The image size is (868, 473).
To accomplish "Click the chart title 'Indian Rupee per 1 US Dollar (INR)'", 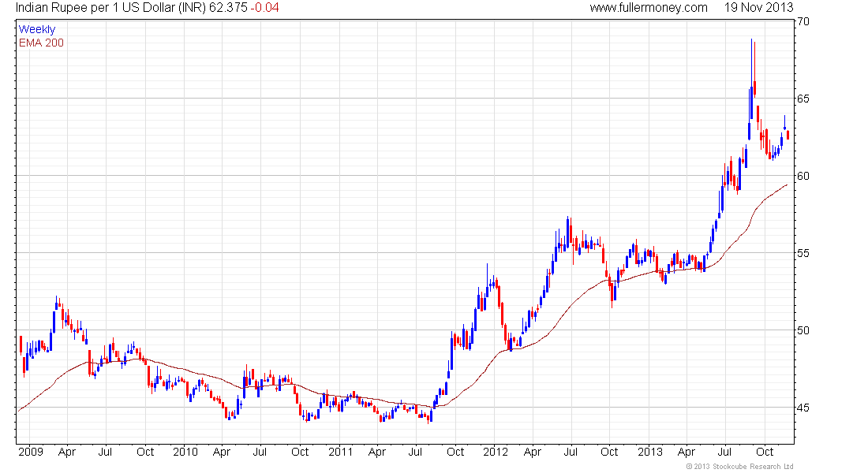I will 110,8.
